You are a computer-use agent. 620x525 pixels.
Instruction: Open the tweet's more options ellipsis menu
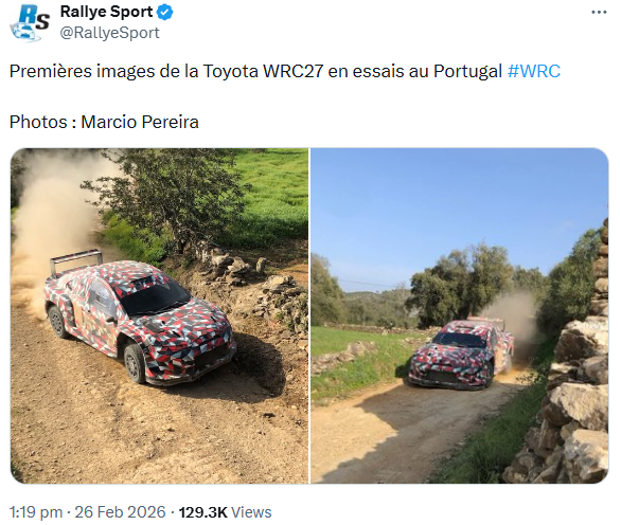(598, 13)
